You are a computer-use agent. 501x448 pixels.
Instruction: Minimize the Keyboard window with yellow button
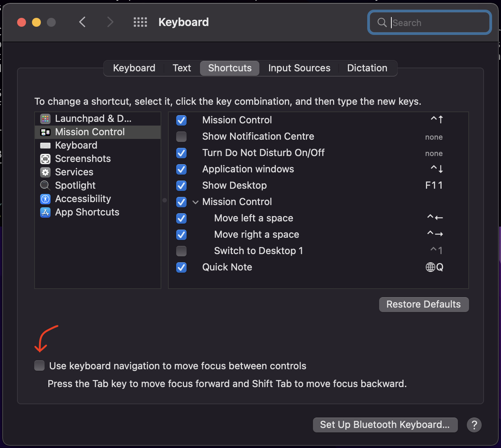pyautogui.click(x=36, y=22)
